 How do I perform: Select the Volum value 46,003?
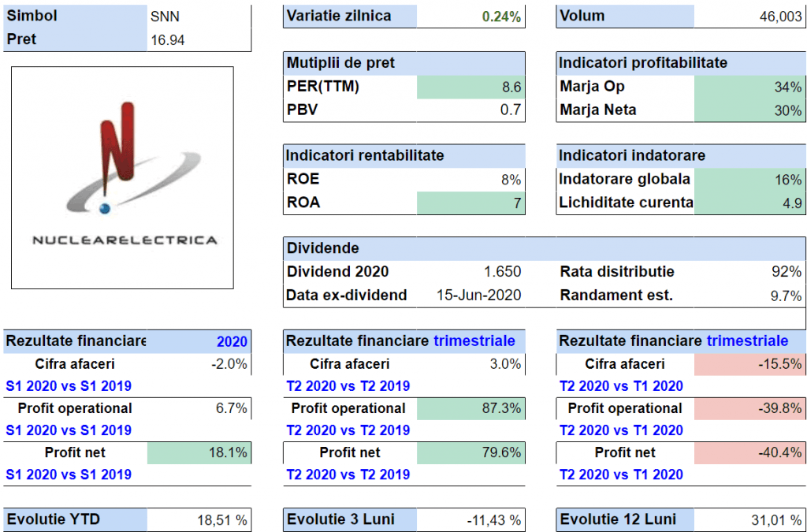coord(749,17)
